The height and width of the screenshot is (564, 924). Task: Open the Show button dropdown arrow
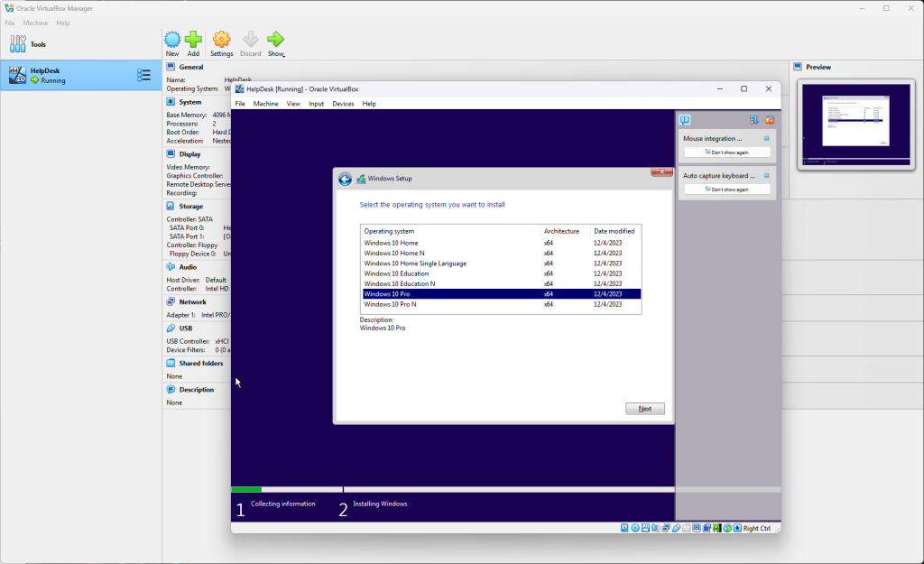click(282, 55)
